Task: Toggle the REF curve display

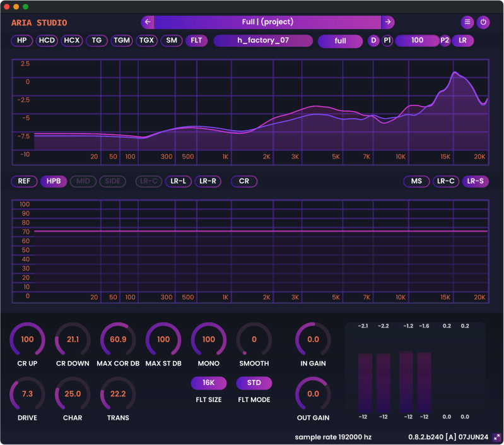Action: 24,181
